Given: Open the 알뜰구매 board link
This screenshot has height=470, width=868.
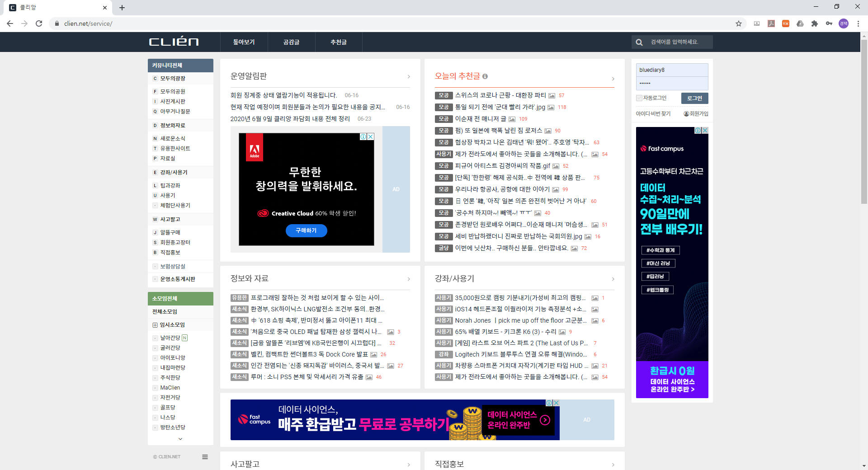Looking at the screenshot, I should [170, 233].
